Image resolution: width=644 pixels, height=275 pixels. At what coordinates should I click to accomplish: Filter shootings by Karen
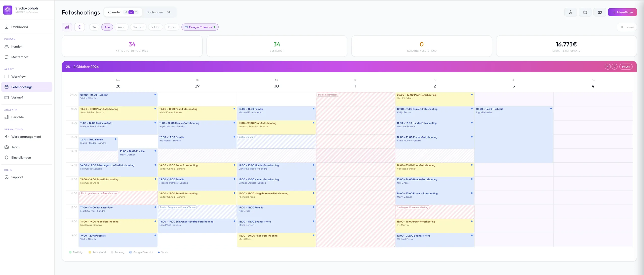[x=172, y=27]
